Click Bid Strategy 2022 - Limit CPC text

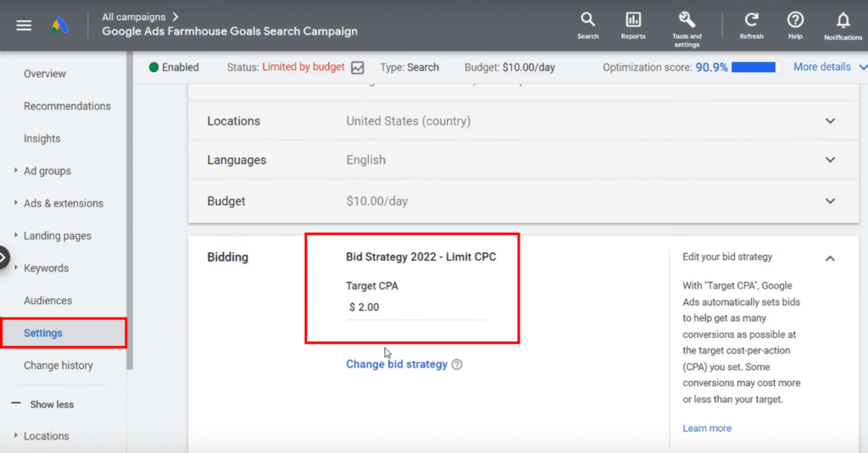point(420,257)
